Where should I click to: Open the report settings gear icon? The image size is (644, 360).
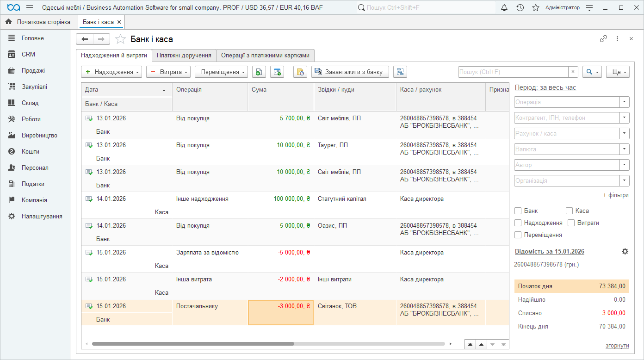[625, 251]
